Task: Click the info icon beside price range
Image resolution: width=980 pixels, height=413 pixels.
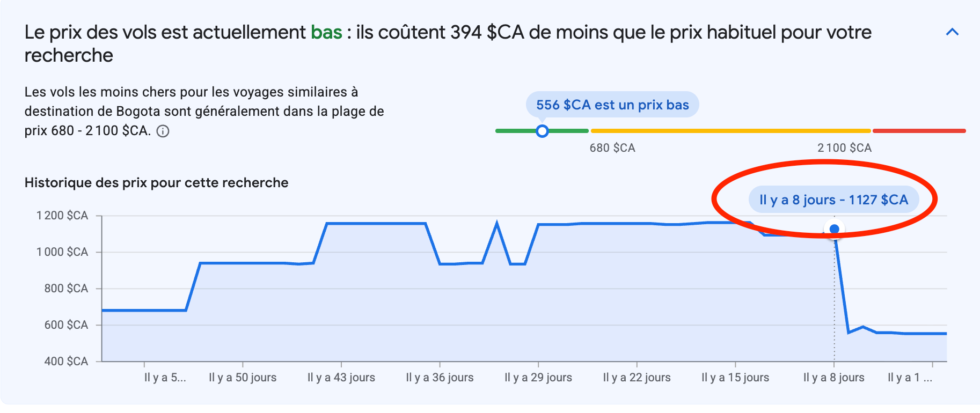Action: click(163, 131)
